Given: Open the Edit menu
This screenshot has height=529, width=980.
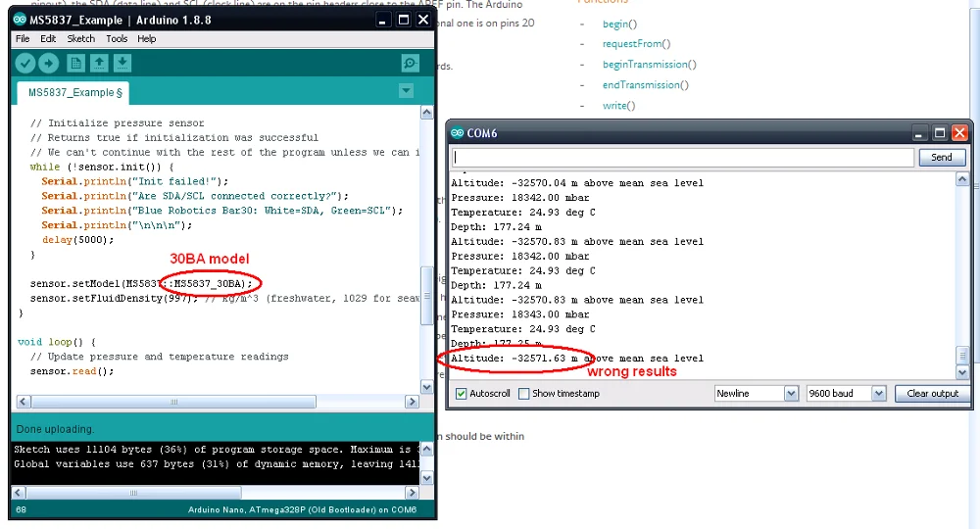Looking at the screenshot, I should [48, 39].
